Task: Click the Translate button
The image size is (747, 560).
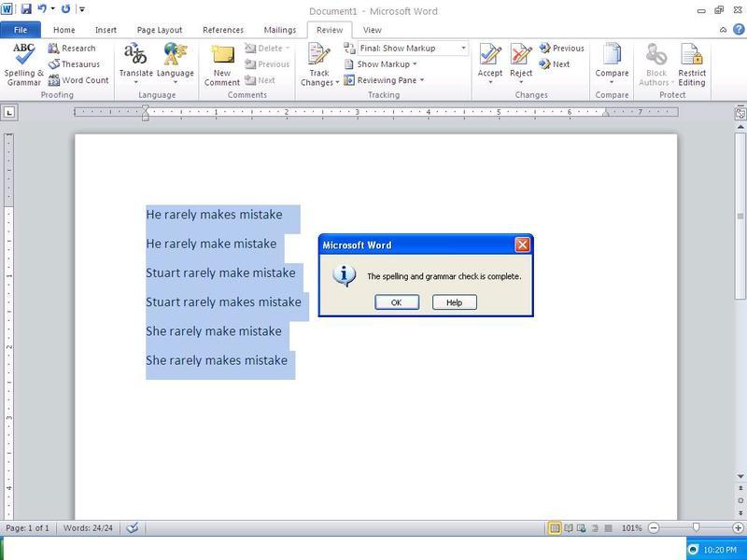Action: click(x=135, y=64)
